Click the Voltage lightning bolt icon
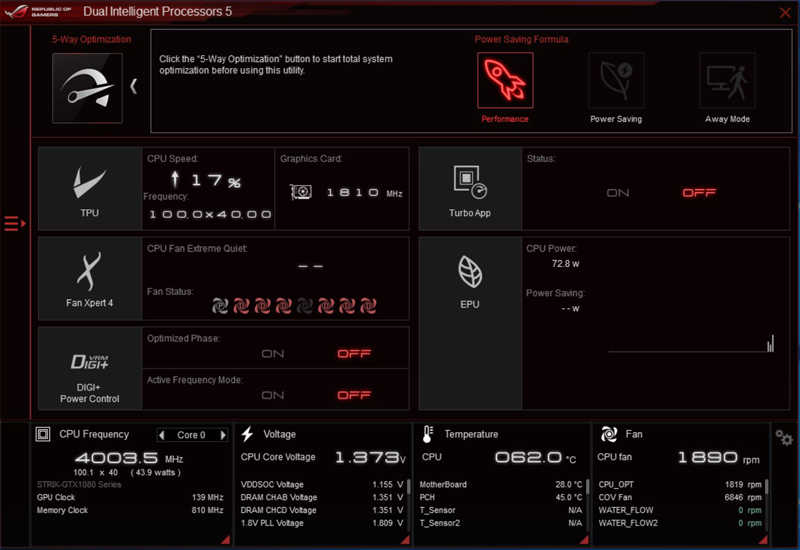Viewport: 800px width, 550px height. pos(247,434)
